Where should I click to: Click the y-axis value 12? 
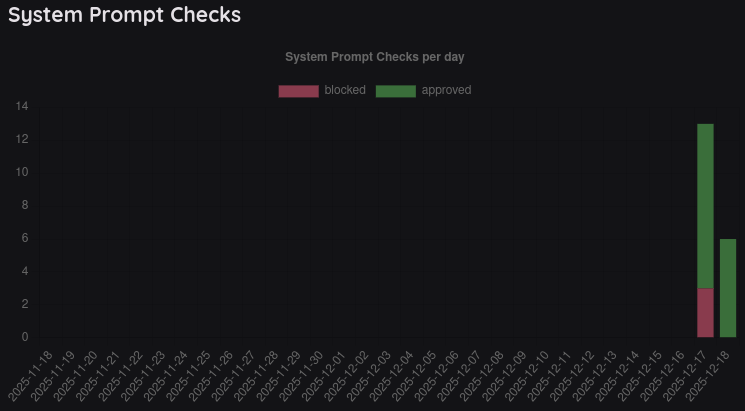pos(22,139)
